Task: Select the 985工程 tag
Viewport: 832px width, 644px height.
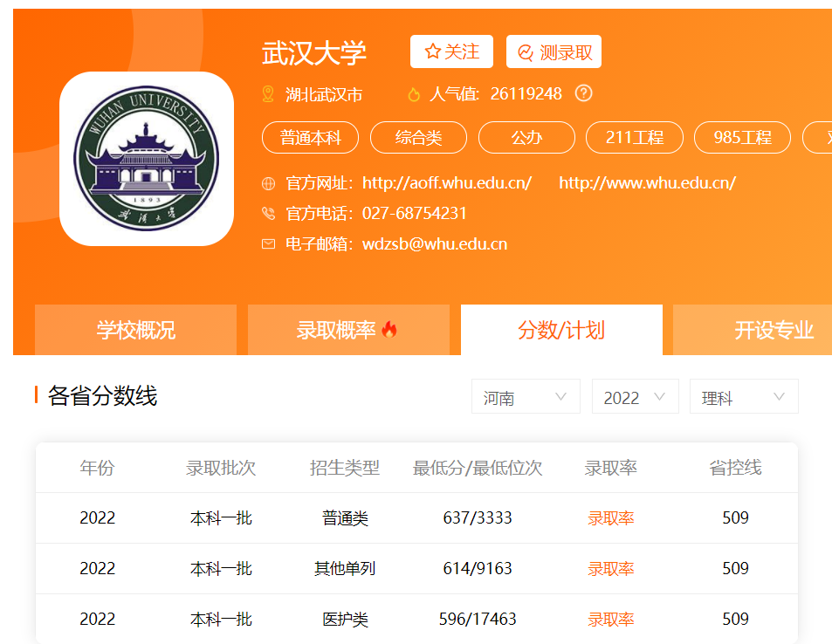Action: 742,137
